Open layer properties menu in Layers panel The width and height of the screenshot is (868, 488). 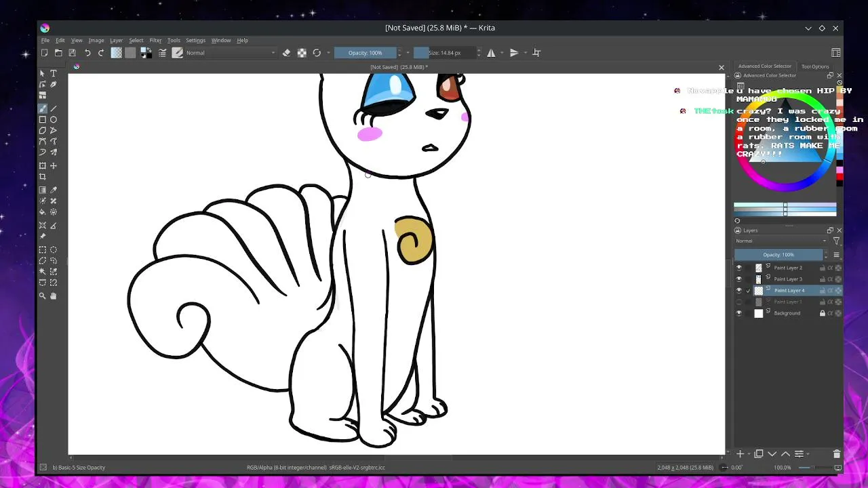[800, 454]
